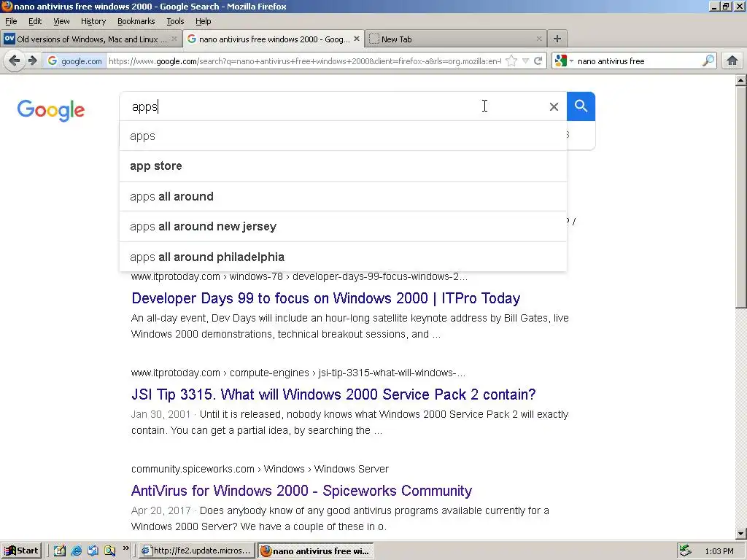
Task: Go back with the Firefox back arrow
Action: pos(15,61)
